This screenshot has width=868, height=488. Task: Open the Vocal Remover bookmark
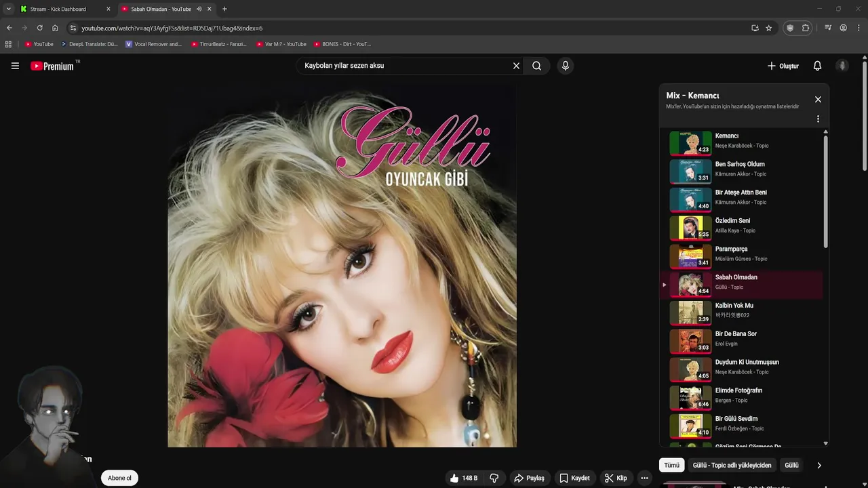pyautogui.click(x=154, y=44)
